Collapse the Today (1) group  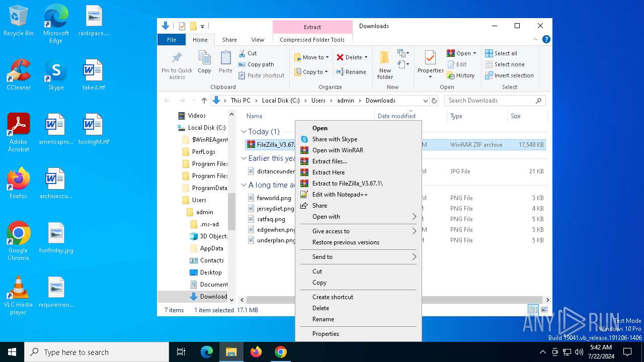tap(244, 132)
